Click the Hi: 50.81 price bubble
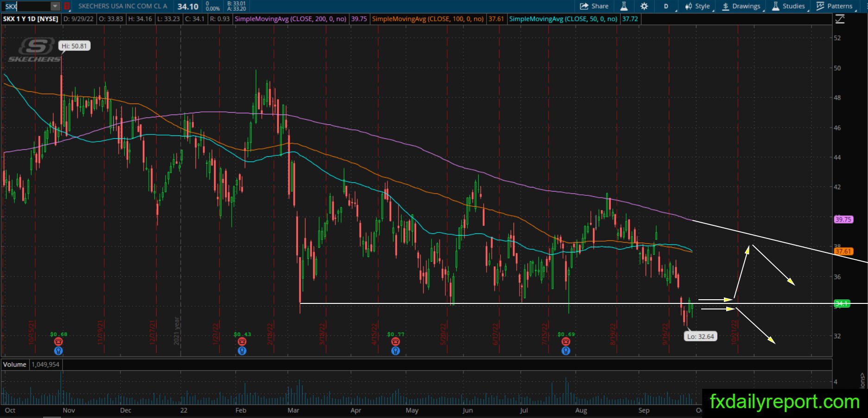Image resolution: width=868 pixels, height=418 pixels. (x=74, y=46)
